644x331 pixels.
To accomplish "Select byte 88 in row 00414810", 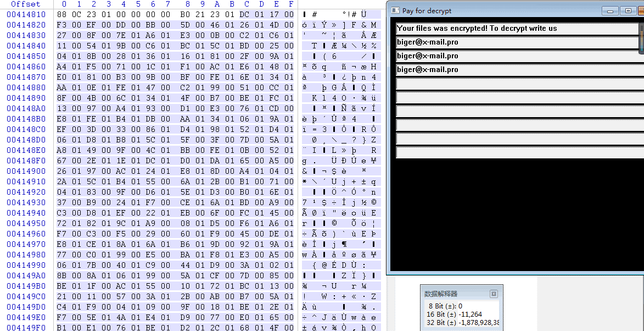I will [x=61, y=14].
